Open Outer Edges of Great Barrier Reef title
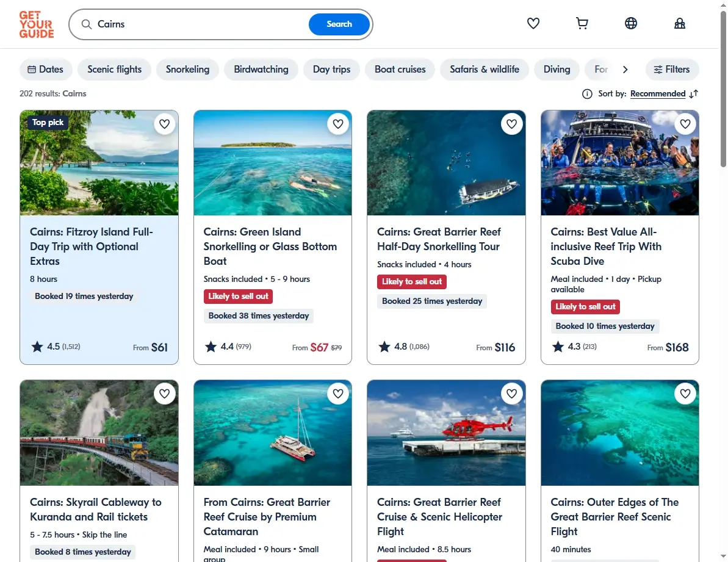Image resolution: width=728 pixels, height=562 pixels. 614,516
